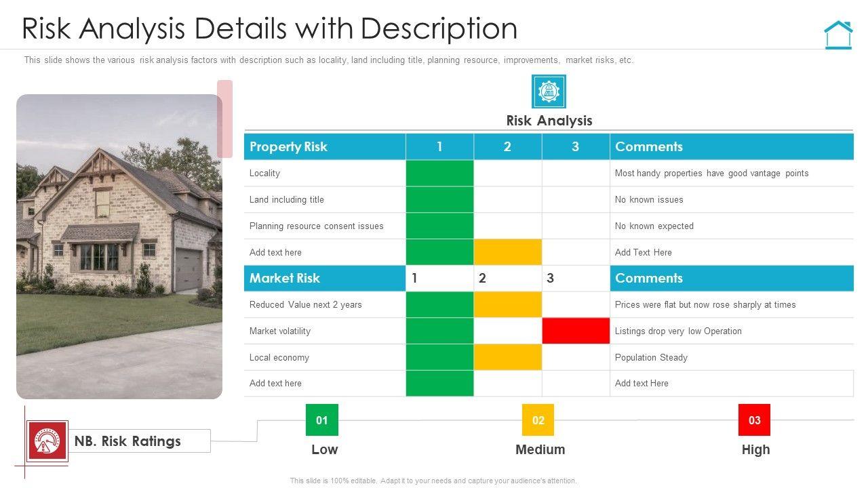Image resolution: width=868 pixels, height=488 pixels.
Task: Select the yellow 02 Medium rating badge
Action: pyautogui.click(x=538, y=420)
